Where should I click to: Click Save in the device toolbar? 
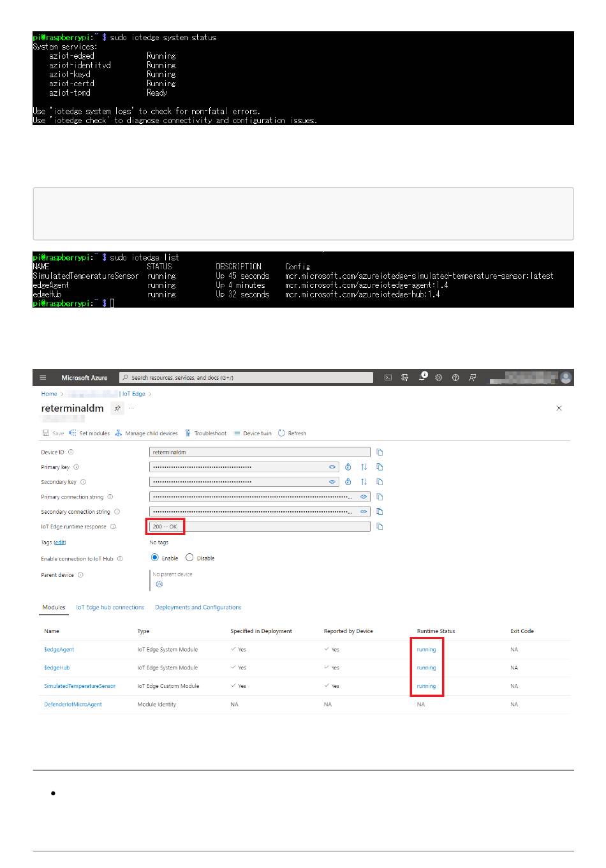[x=53, y=433]
